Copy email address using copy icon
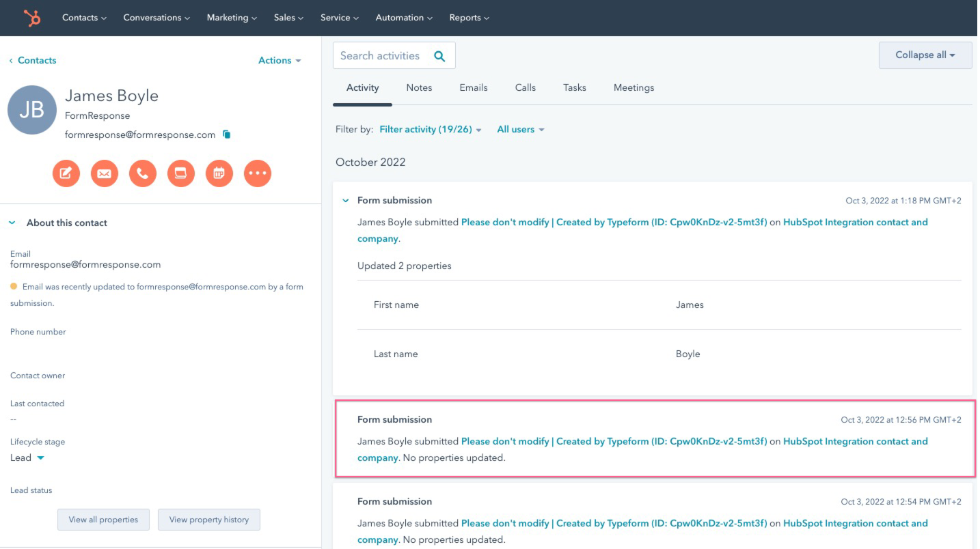The height and width of the screenshot is (549, 980). tap(227, 135)
